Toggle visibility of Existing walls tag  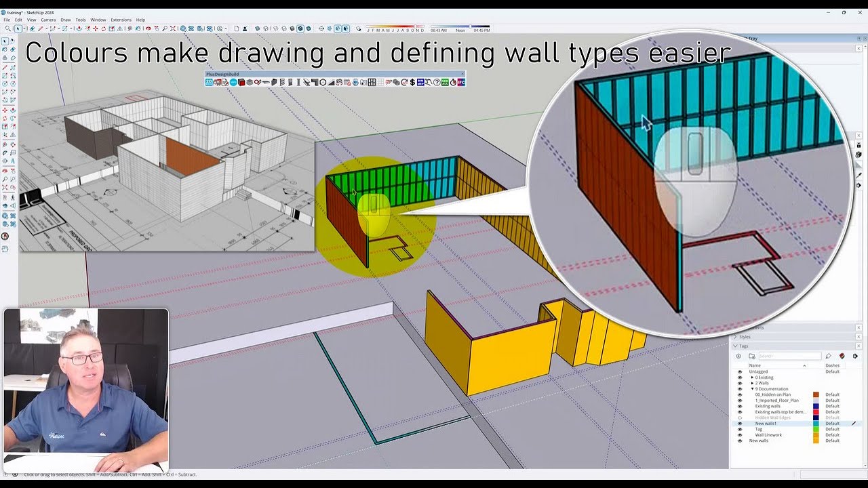[x=740, y=406]
